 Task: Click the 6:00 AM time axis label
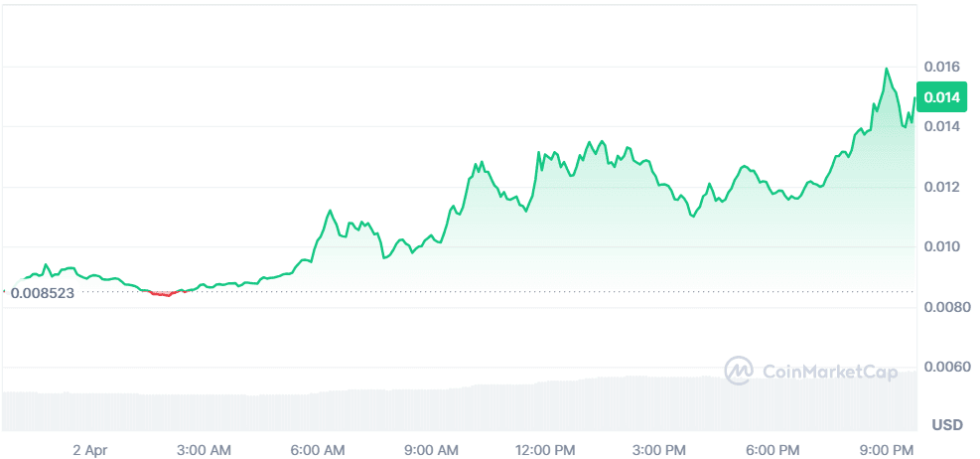[x=321, y=450]
